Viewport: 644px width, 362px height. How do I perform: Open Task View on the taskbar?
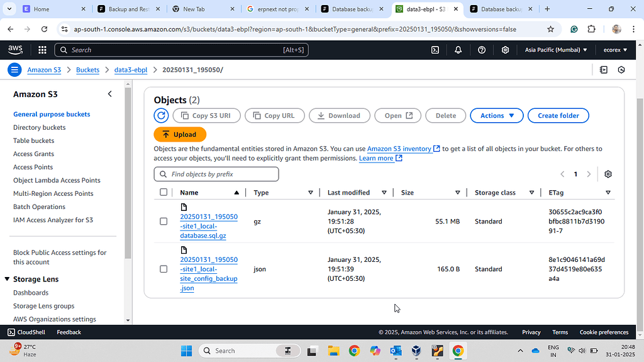312,351
